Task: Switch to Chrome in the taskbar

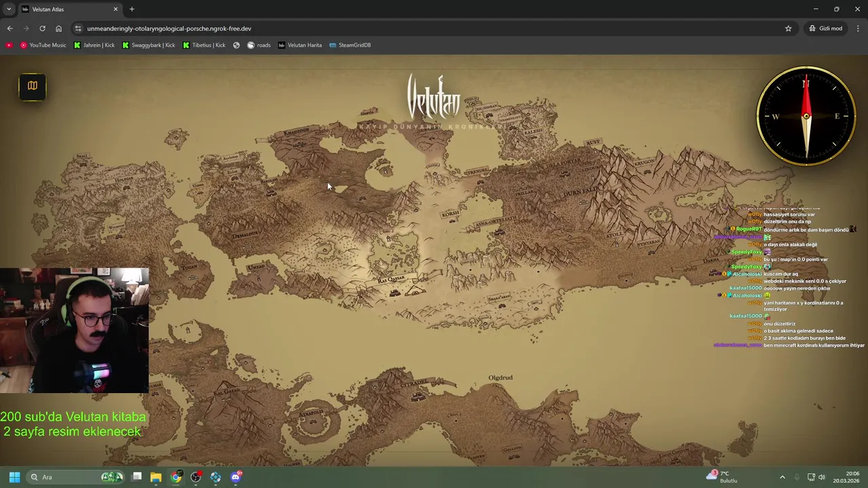Action: click(x=176, y=477)
